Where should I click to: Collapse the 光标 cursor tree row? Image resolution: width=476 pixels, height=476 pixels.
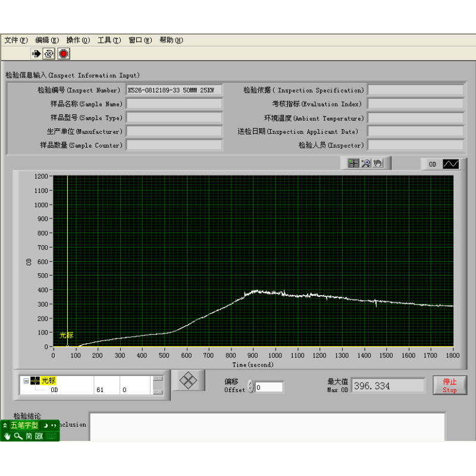(26, 381)
